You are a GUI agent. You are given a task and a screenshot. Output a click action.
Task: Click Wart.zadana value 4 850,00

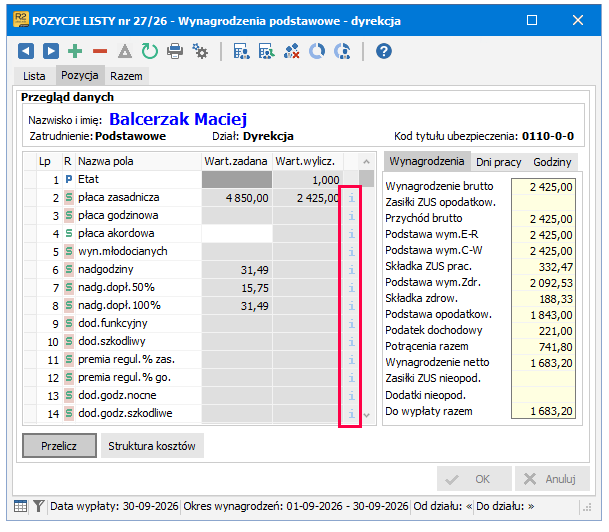coord(237,198)
